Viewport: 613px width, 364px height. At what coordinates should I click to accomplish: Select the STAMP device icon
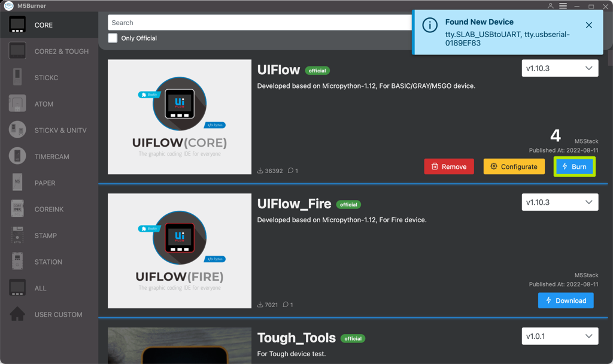click(17, 235)
